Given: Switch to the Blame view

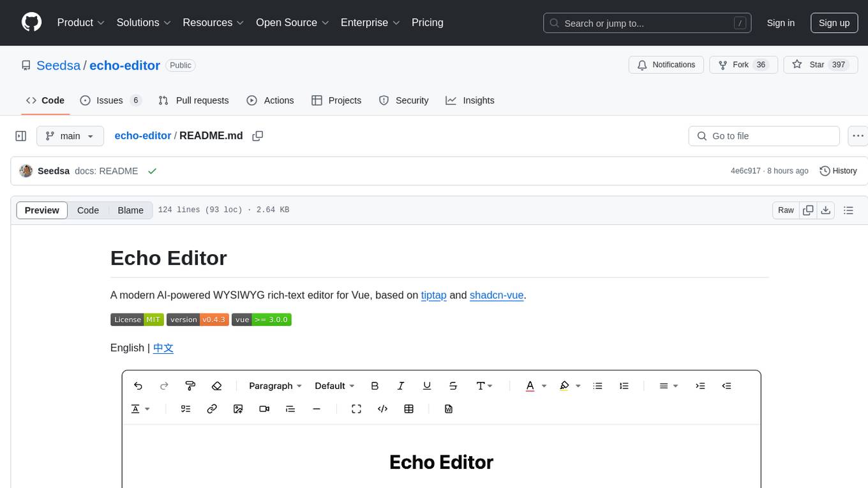Looking at the screenshot, I should tap(130, 210).
